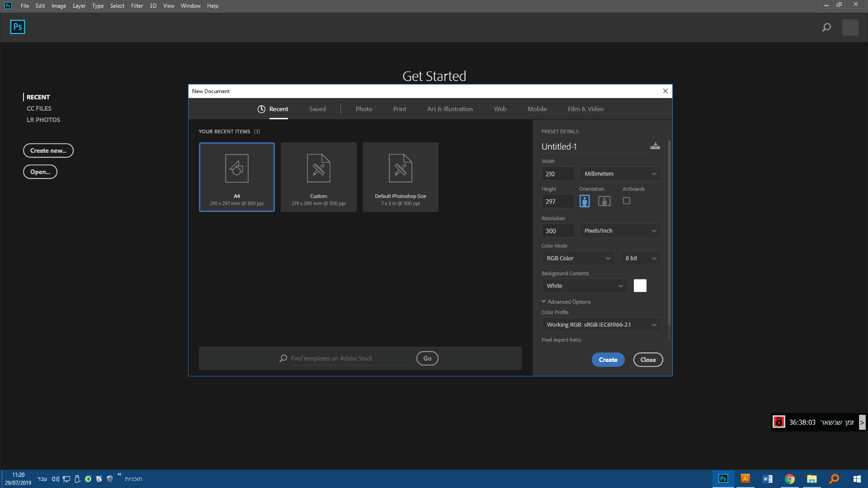Click the white background color swatch

coord(640,286)
